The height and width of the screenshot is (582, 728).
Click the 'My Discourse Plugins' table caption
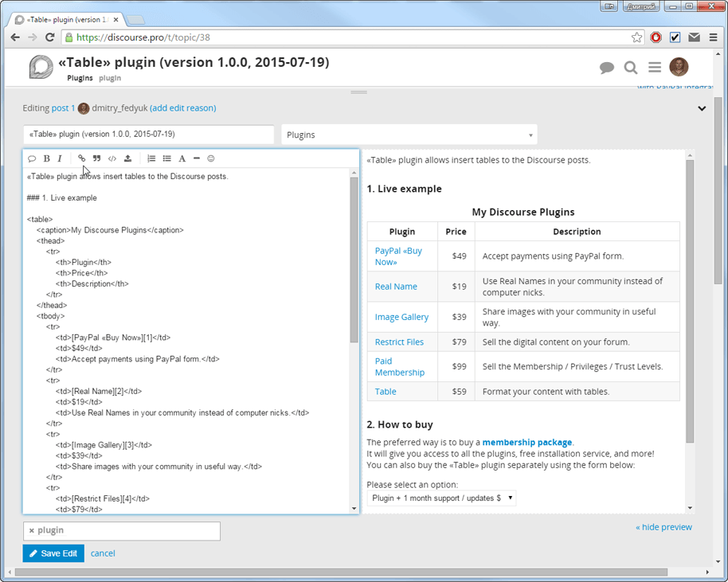coord(523,212)
